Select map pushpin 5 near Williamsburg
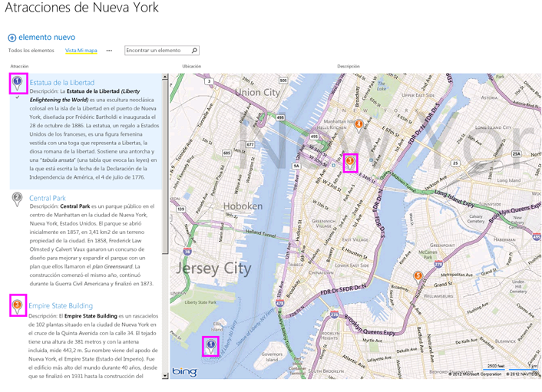Screen dimensions: 542x392 [418, 278]
